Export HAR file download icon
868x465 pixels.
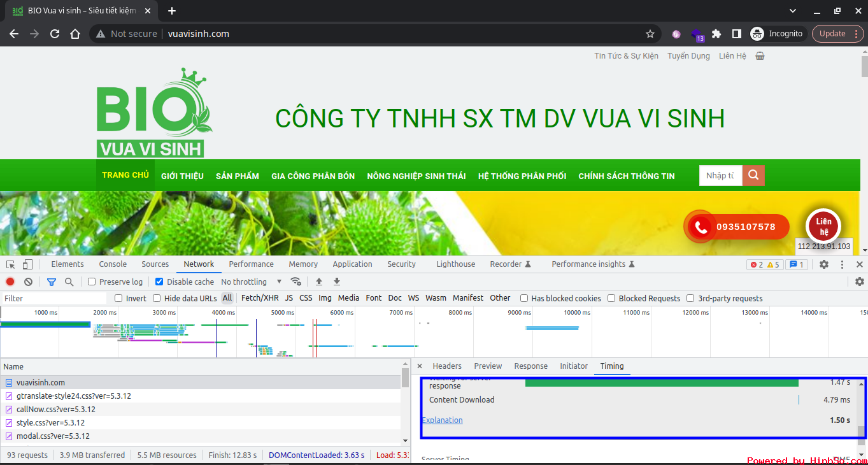pos(337,282)
